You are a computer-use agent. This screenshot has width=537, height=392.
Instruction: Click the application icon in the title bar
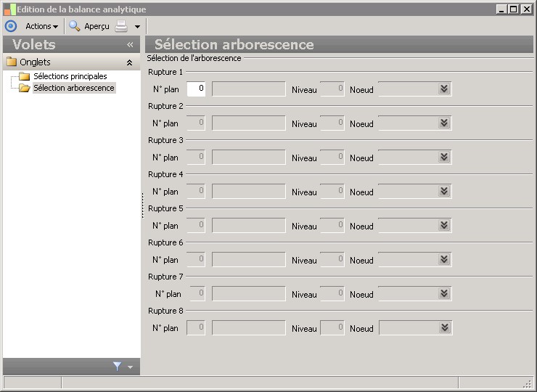point(10,9)
